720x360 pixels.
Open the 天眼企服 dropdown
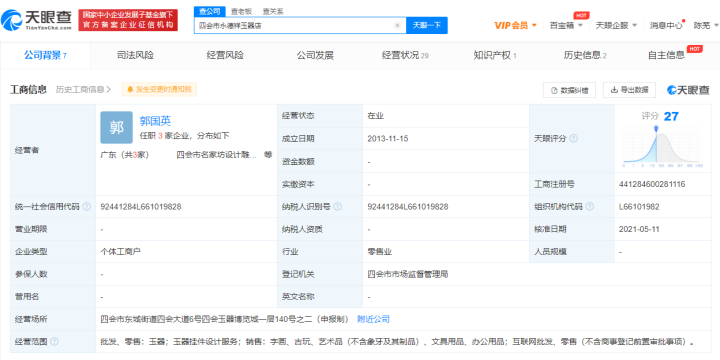click(616, 25)
